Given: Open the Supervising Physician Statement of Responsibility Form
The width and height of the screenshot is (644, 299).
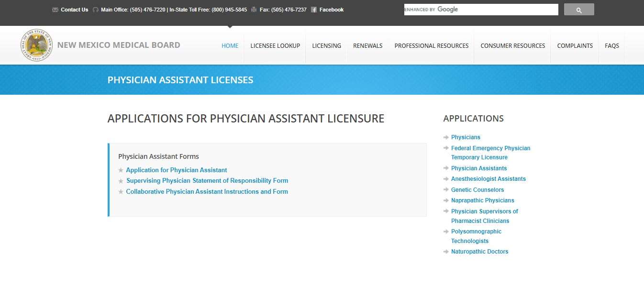Looking at the screenshot, I should click(x=207, y=180).
